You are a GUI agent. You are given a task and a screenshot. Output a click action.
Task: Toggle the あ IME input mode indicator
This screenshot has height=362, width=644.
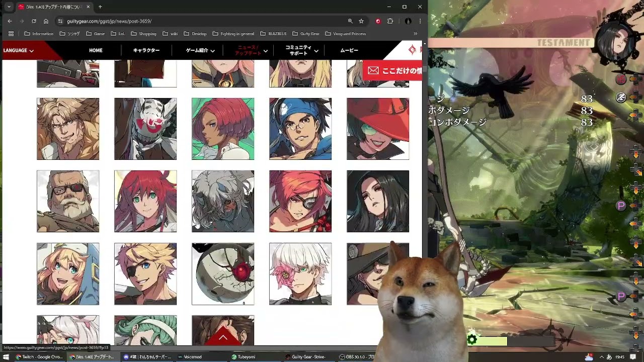tap(609, 357)
